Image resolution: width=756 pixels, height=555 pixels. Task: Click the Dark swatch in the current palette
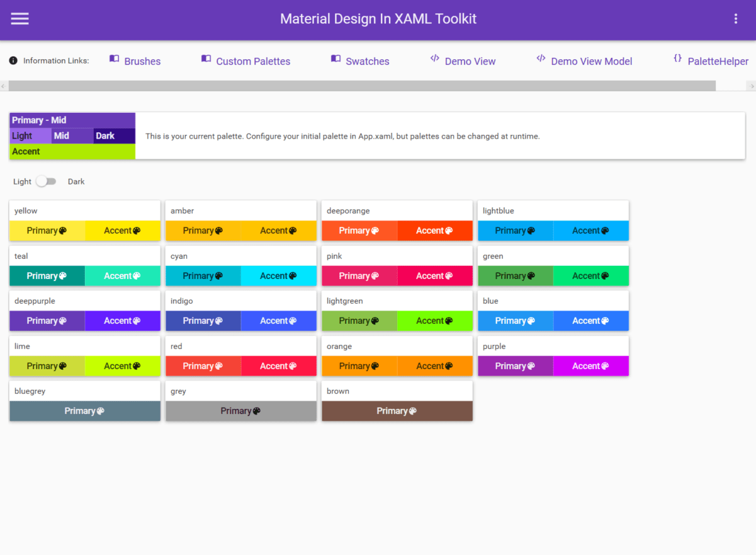pos(114,135)
